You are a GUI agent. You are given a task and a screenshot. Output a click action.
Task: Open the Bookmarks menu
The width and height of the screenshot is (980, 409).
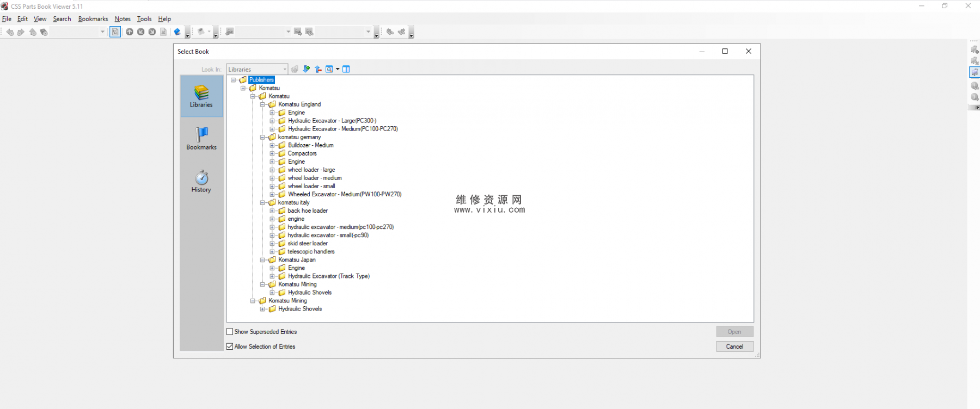point(93,19)
